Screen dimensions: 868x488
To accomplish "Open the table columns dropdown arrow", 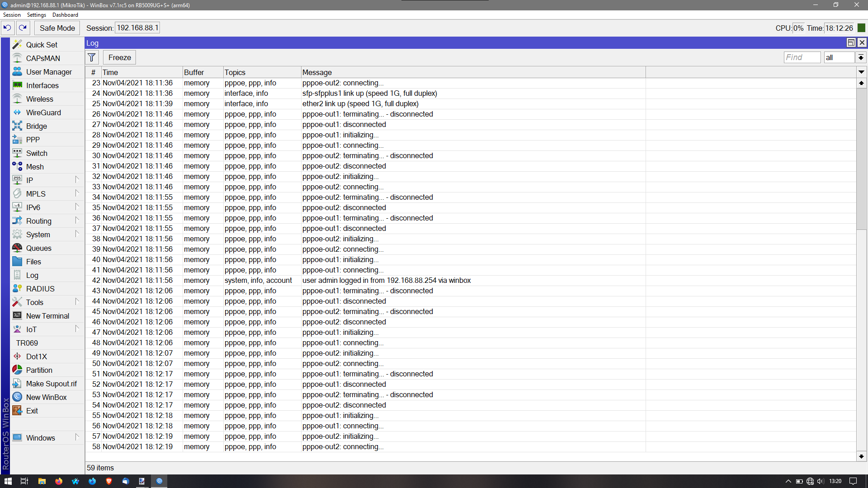I will (861, 72).
